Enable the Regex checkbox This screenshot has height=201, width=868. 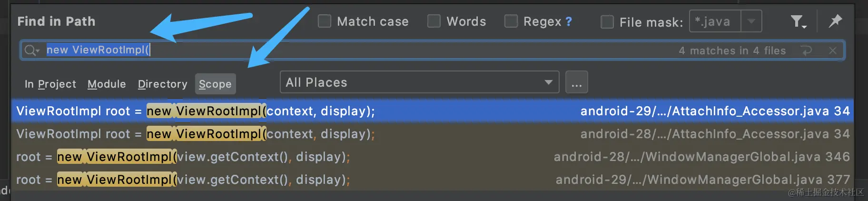point(511,21)
